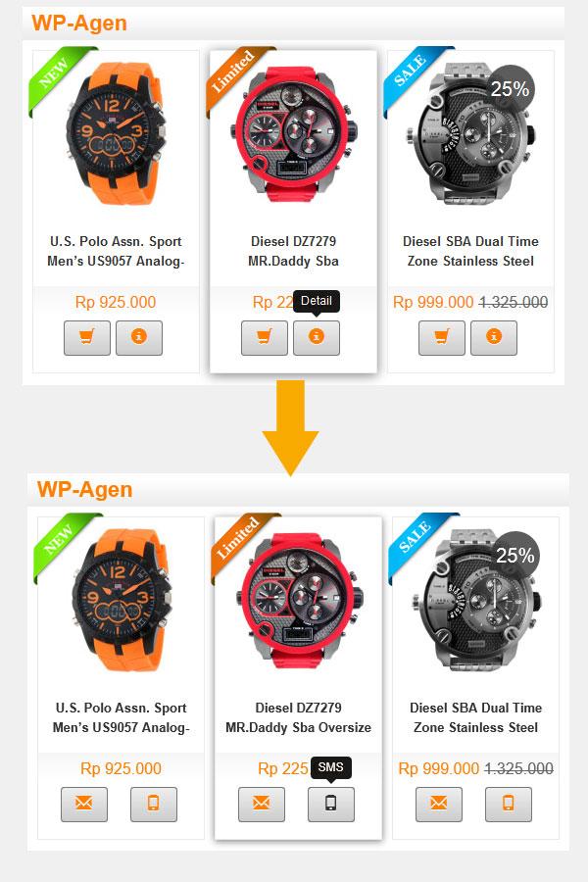Image resolution: width=588 pixels, height=882 pixels.
Task: Click bottom Diesel DZ7279 MR.Daddy Sba Oversize title
Action: tap(298, 717)
